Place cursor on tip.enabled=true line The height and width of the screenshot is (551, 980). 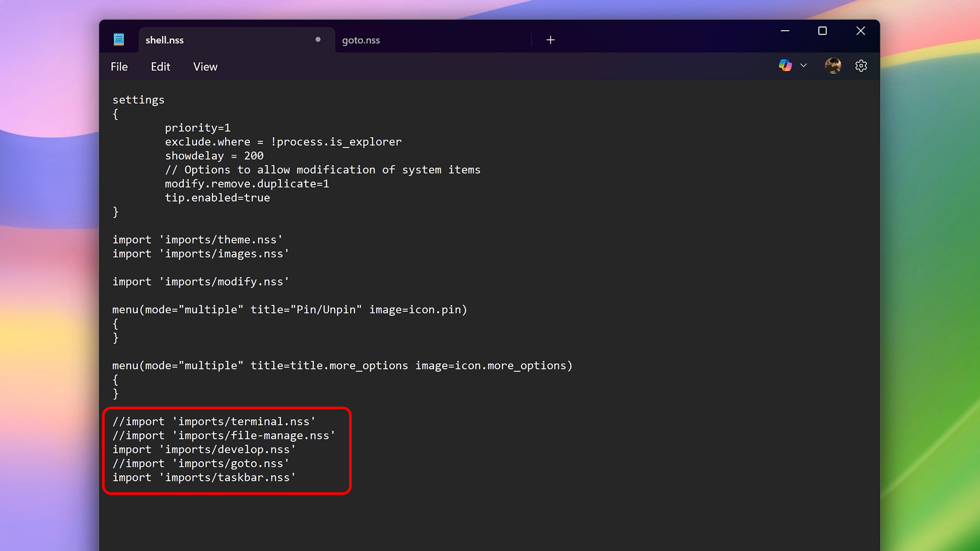(217, 198)
